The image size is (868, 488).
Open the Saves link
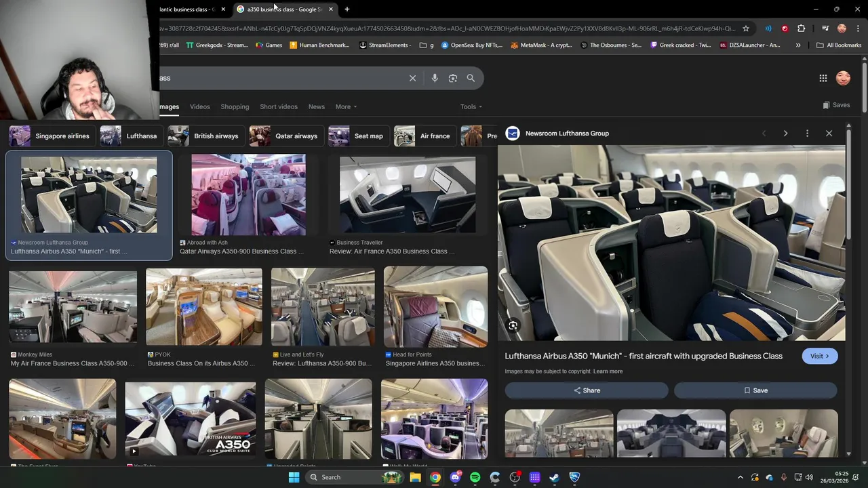click(x=836, y=105)
